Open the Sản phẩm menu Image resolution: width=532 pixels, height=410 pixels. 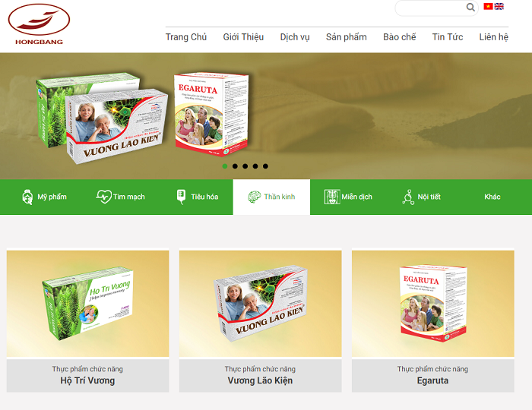347,37
